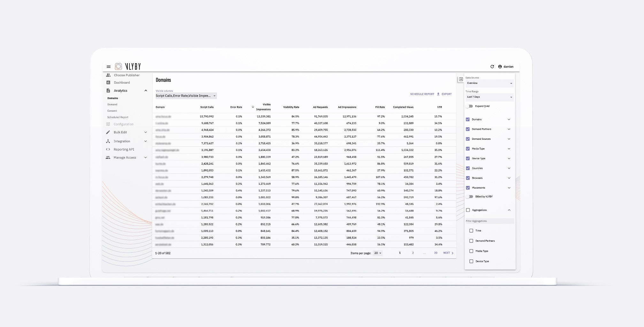Click the Configuration sliders icon
Viewport: 644px width, 327px height.
[108, 124]
